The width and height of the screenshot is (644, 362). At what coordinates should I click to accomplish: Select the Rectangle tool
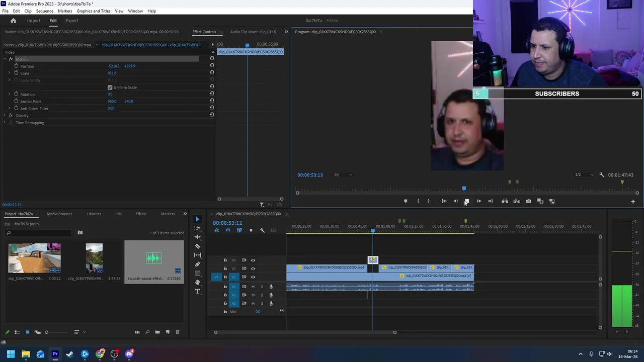coord(197,273)
